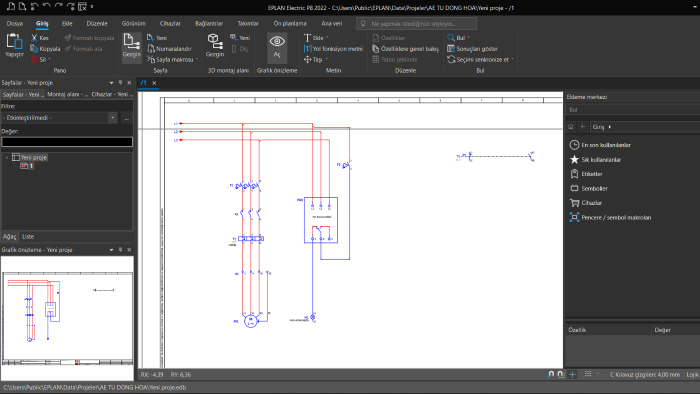Close the /1 page tab

(154, 83)
